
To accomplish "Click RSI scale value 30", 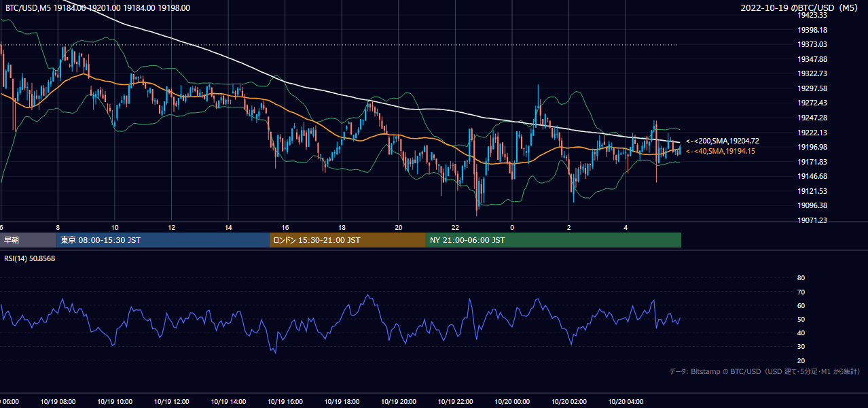I will coord(801,347).
